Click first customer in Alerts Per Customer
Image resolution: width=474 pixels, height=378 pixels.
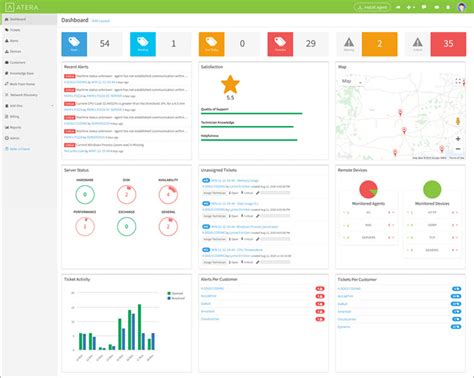click(x=212, y=288)
